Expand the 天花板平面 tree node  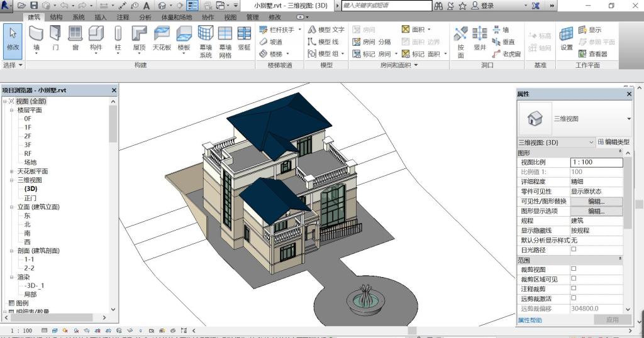point(11,172)
